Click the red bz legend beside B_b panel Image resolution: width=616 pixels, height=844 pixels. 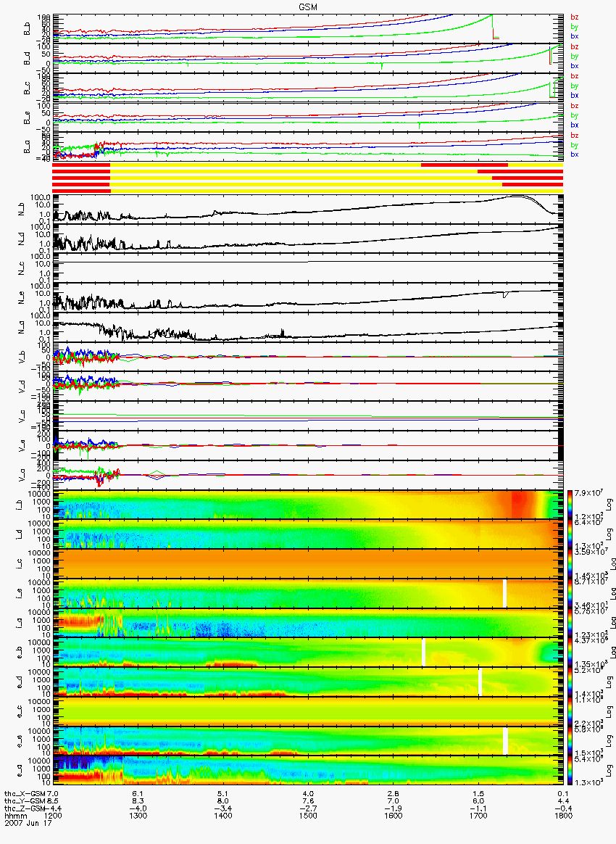tap(575, 17)
